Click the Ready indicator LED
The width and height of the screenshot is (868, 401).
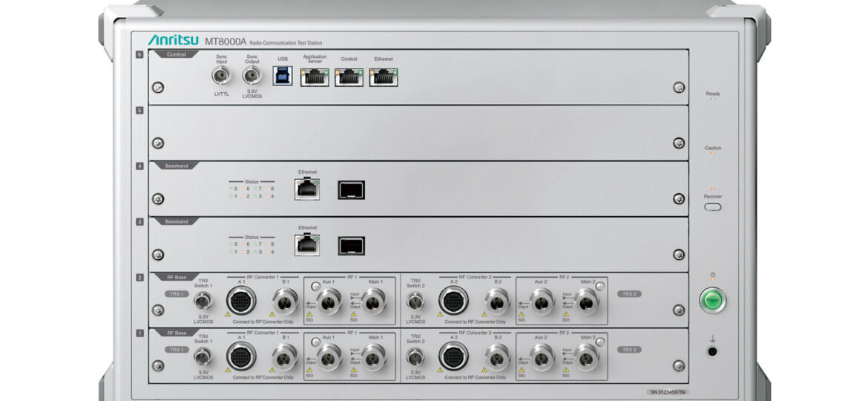coord(713,100)
